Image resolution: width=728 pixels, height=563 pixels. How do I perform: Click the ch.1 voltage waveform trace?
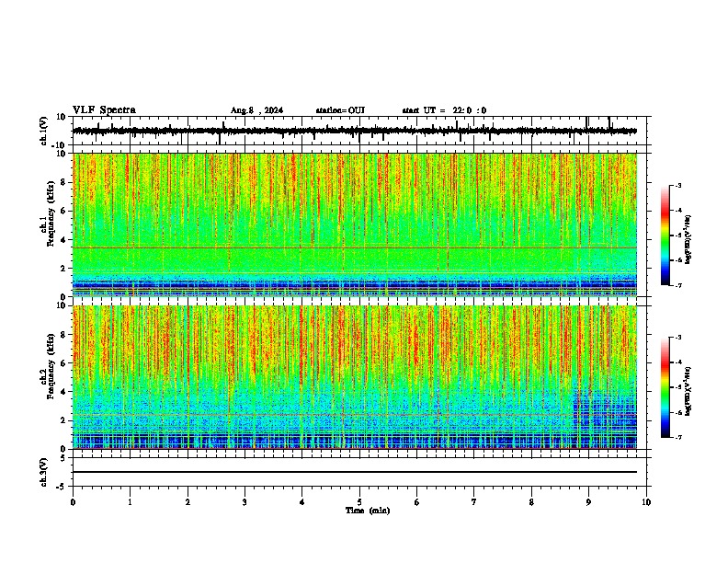click(x=354, y=131)
